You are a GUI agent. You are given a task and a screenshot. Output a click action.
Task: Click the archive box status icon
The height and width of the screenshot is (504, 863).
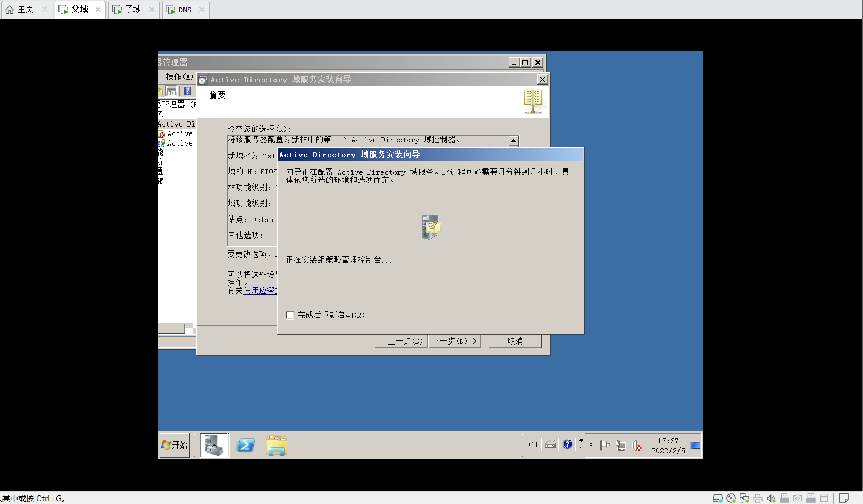pos(824,498)
